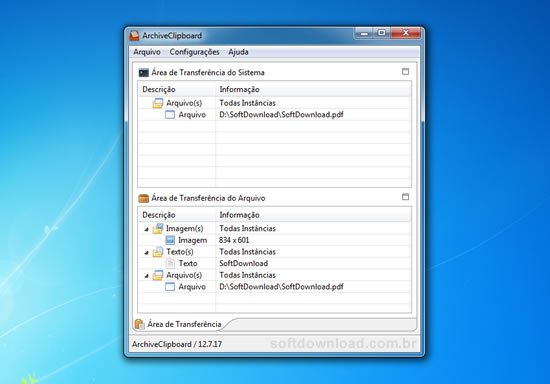The width and height of the screenshot is (550, 384).
Task: Open the Ajuda menu
Action: coord(238,52)
